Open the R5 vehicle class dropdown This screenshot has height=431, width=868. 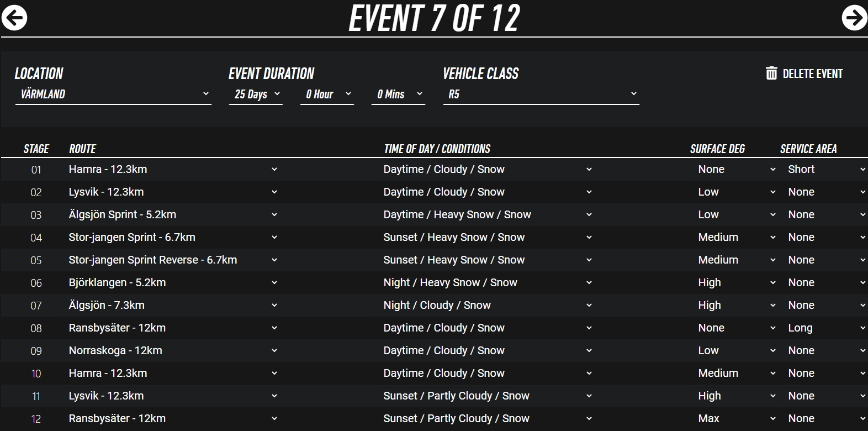541,94
